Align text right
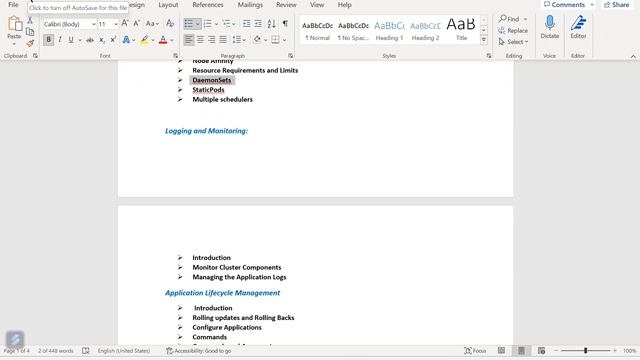The width and height of the screenshot is (640, 360). pyautogui.click(x=211, y=40)
